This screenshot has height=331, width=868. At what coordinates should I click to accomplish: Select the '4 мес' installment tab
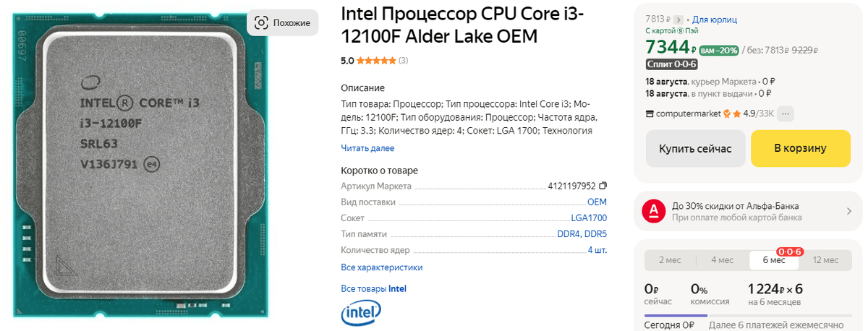click(x=722, y=260)
